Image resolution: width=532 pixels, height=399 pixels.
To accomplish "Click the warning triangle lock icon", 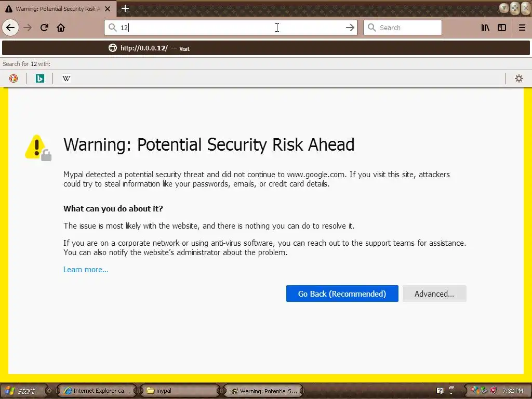I will tap(38, 148).
